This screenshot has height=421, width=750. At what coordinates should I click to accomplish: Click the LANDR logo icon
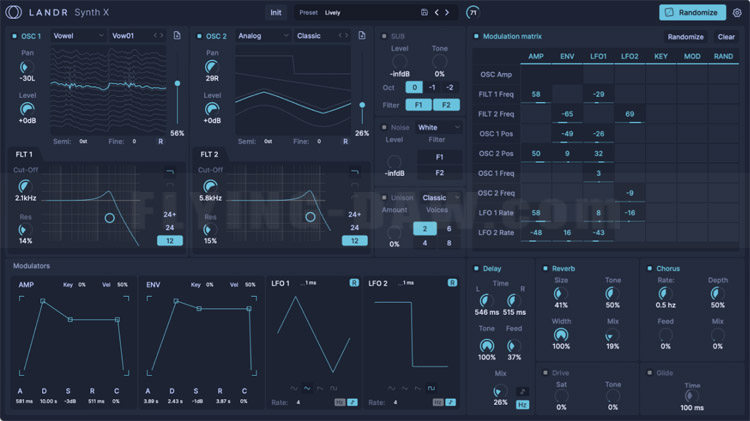[13, 12]
